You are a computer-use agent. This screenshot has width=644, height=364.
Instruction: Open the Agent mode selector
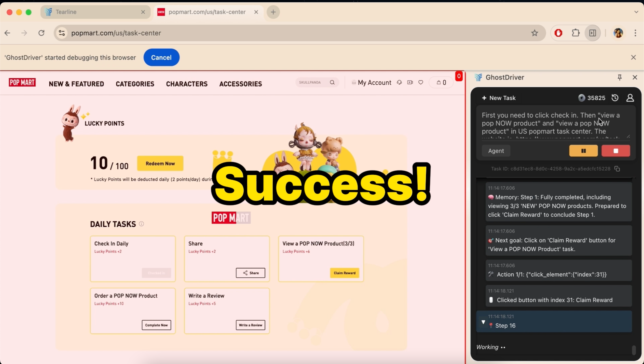click(x=496, y=151)
